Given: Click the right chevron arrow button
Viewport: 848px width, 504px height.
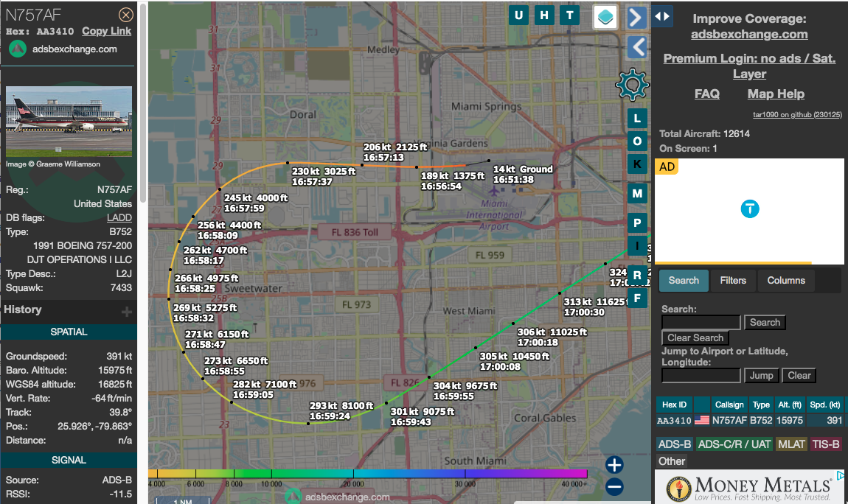Looking at the screenshot, I should (x=636, y=17).
